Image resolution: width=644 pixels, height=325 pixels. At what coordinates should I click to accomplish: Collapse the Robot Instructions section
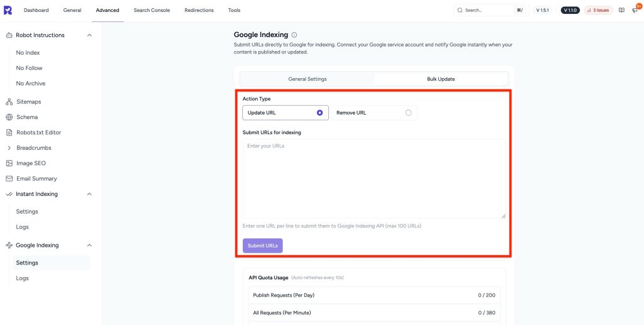tap(89, 35)
